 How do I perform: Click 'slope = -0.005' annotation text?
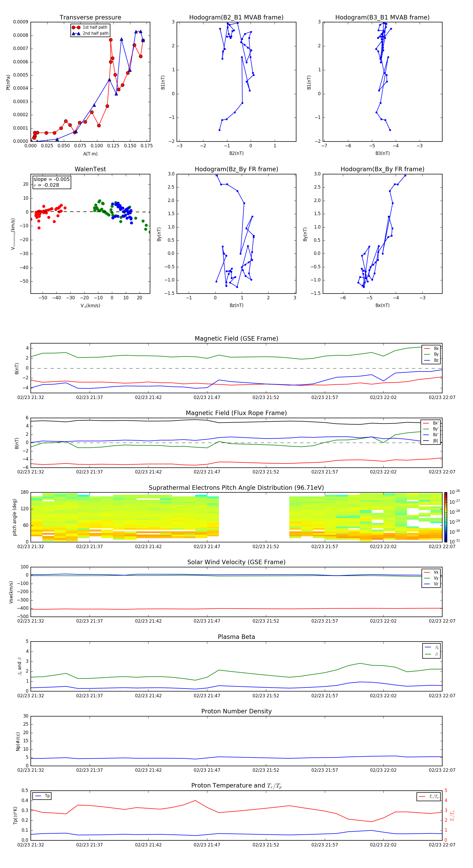[52, 179]
